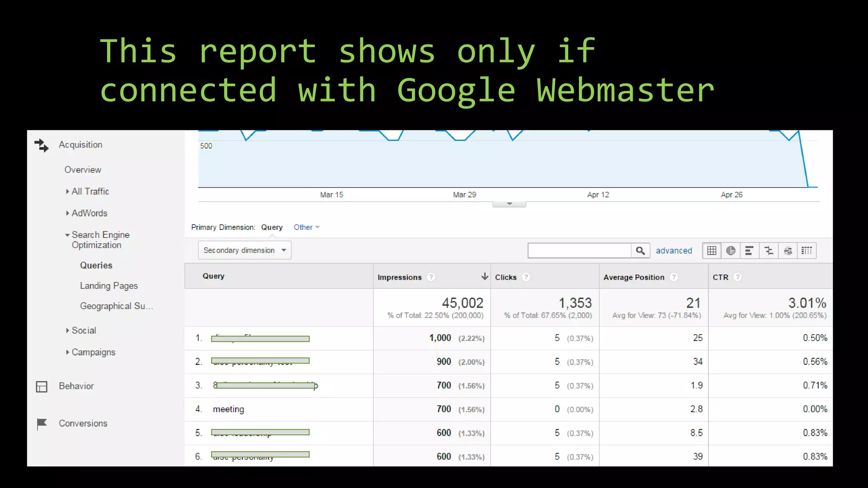Collapse Search Engine Optimization section
Image resolution: width=868 pixels, height=488 pixels.
coord(67,235)
